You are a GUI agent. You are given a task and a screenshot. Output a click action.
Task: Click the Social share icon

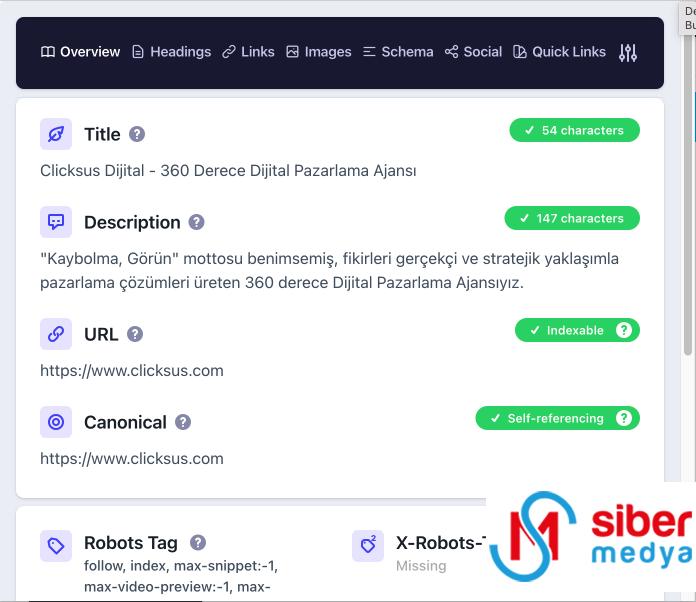click(x=451, y=52)
